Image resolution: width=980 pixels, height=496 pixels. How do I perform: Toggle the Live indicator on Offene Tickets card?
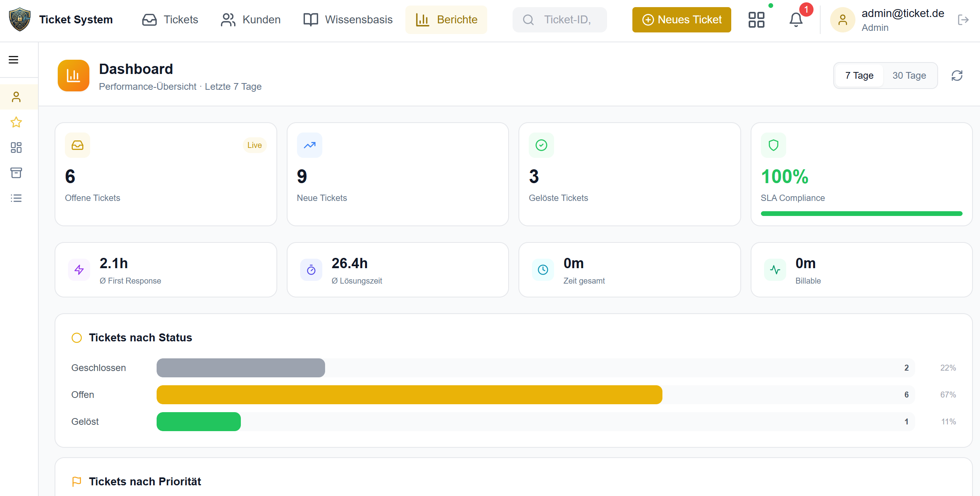point(254,145)
